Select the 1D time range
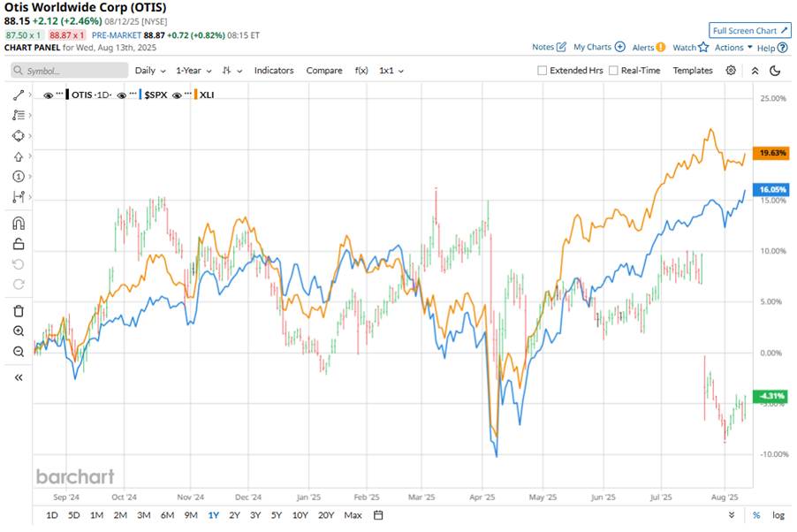This screenshot has width=797, height=532. coord(52,515)
